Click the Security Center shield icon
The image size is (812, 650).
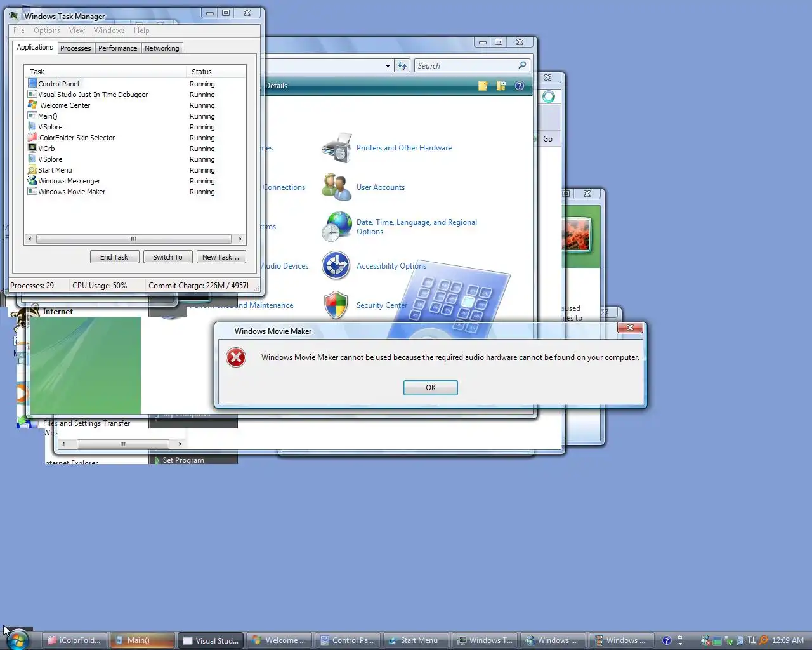[336, 305]
